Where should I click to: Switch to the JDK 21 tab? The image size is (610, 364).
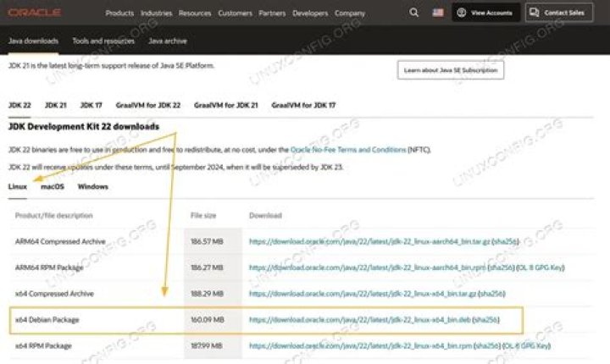56,105
